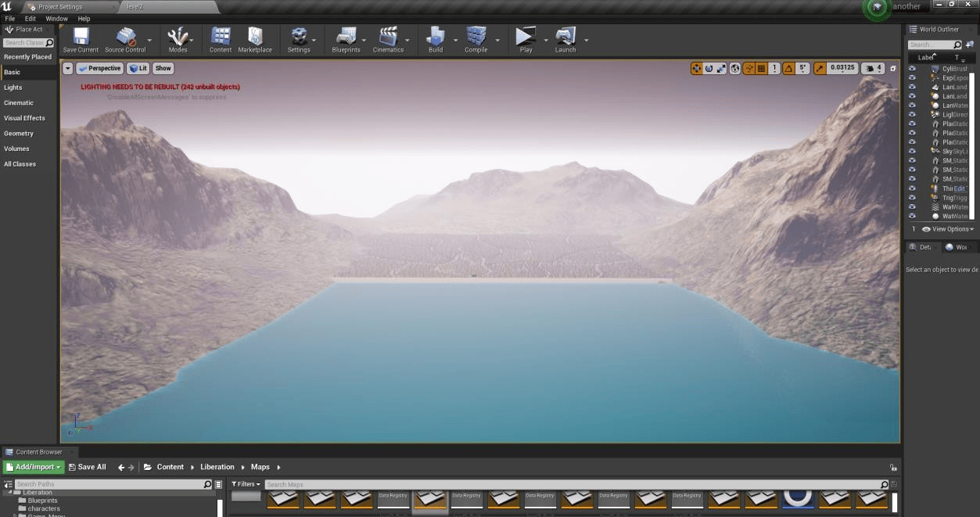Screen dimensions: 980x517
Task: Navigate back in Content Browser history
Action: coord(121,468)
